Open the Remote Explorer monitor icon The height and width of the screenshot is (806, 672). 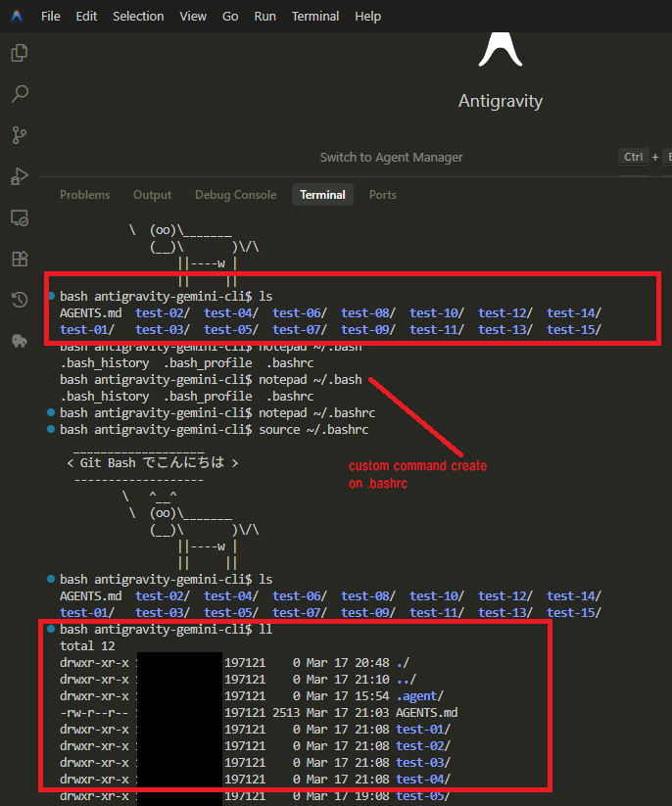pos(20,217)
